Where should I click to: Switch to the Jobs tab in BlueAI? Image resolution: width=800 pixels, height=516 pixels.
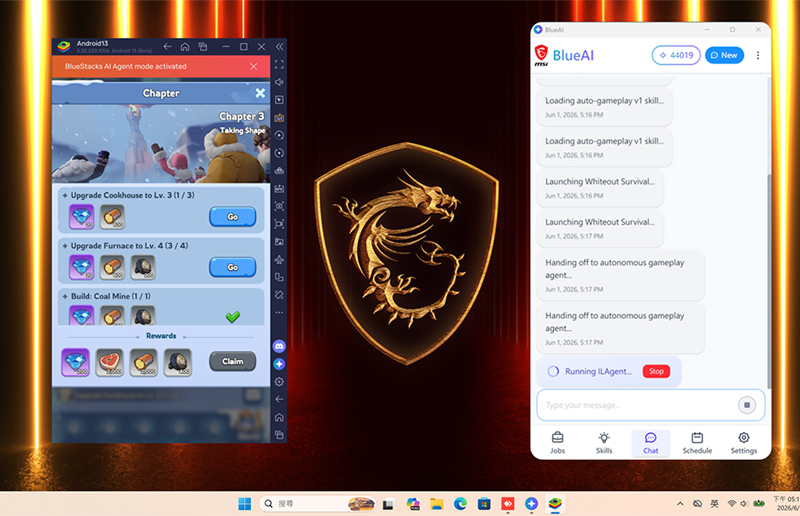pyautogui.click(x=558, y=443)
